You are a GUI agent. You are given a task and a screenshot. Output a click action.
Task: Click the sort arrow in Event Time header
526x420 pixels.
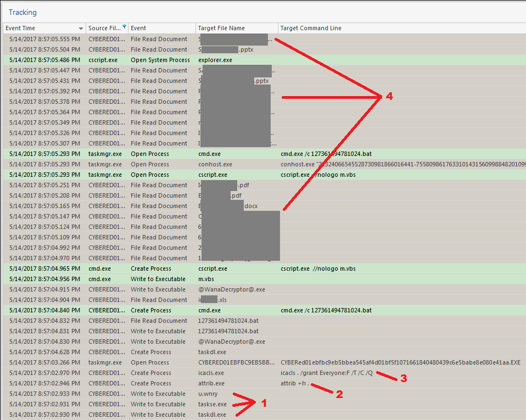tap(81, 28)
